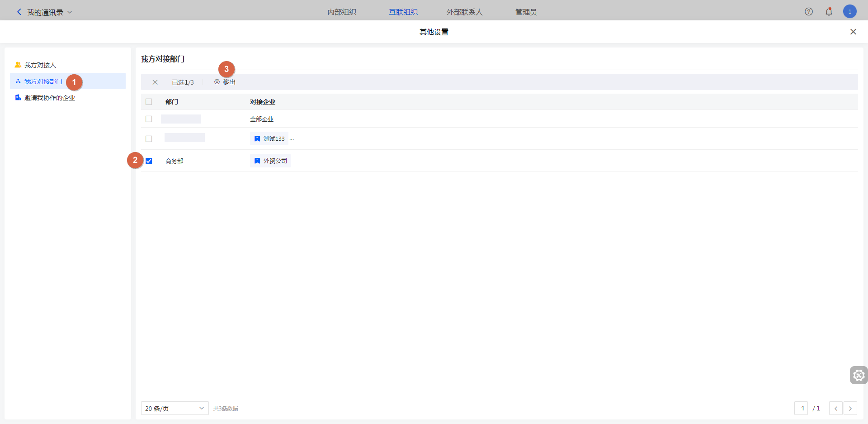Toggle the select-all checkbox in header
Image resolution: width=868 pixels, height=424 pixels.
[x=149, y=102]
